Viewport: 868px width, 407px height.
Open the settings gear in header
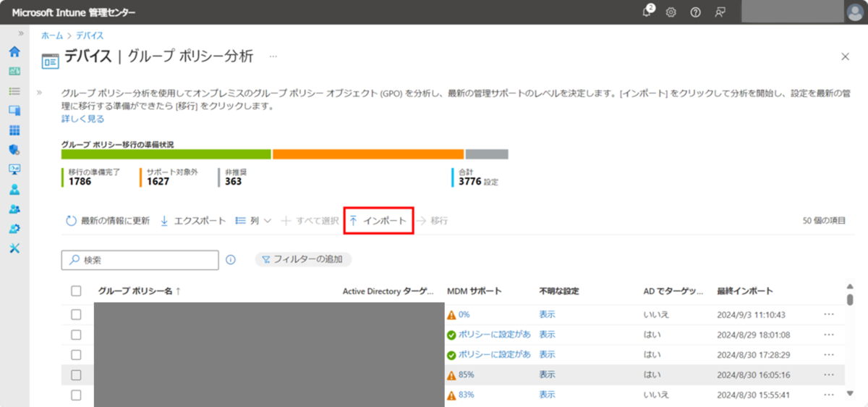[671, 12]
